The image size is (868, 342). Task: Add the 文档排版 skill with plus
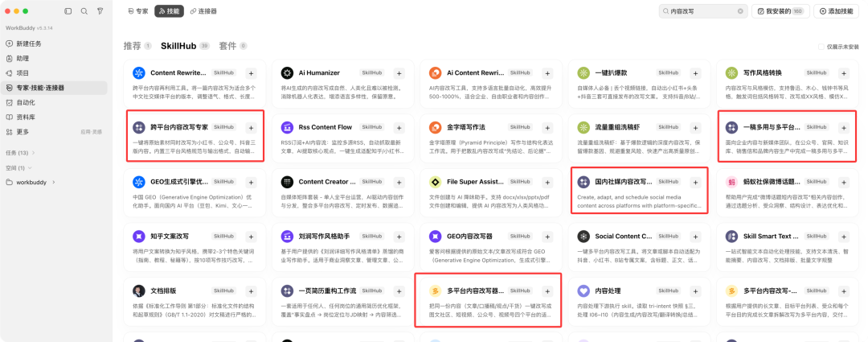(x=251, y=291)
